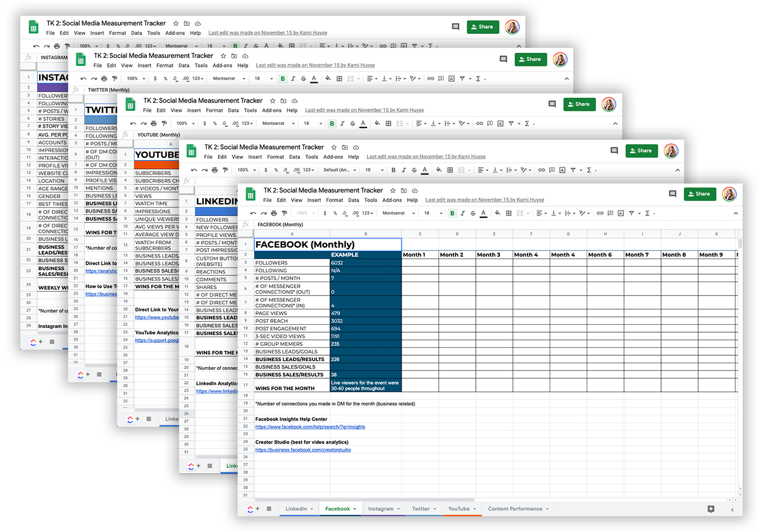
Task: Open borders options in the Facebook window
Action: 508,213
